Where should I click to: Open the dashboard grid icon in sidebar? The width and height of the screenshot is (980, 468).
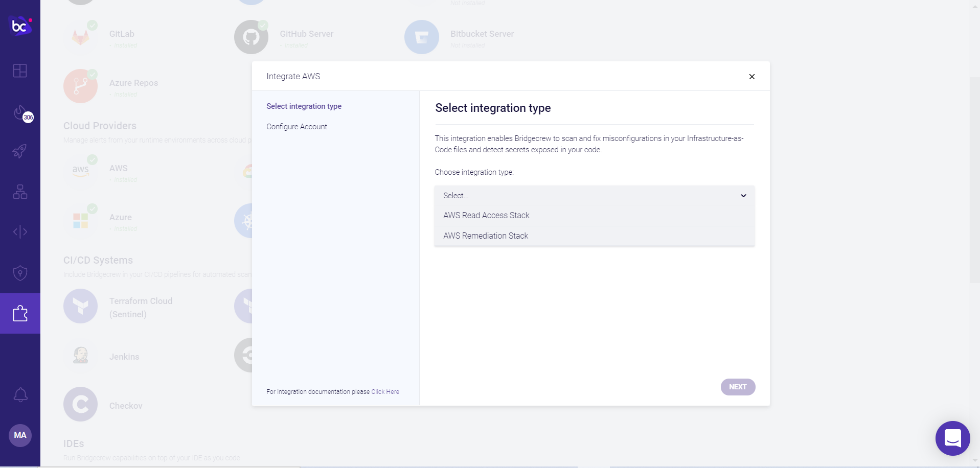(x=20, y=71)
